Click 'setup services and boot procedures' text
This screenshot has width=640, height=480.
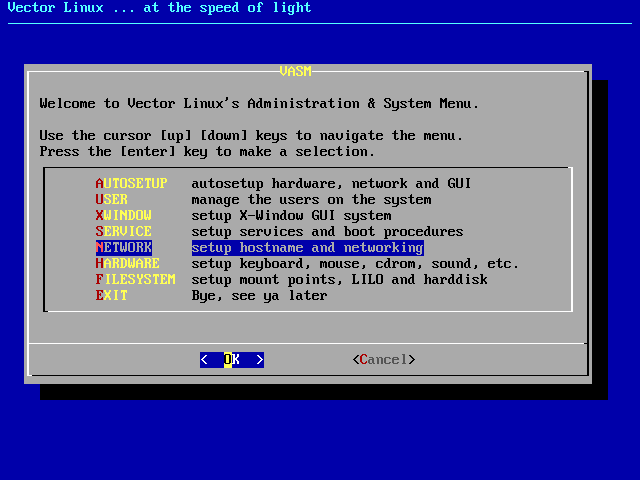pos(327,232)
